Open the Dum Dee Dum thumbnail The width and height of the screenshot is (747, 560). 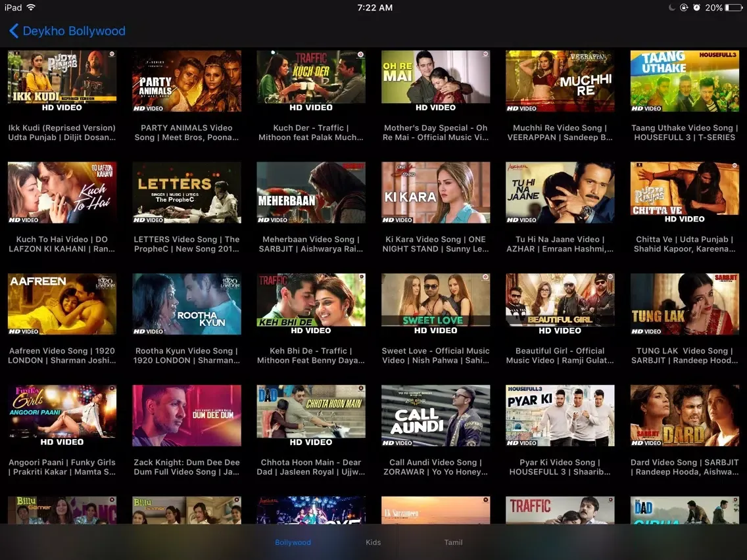187,415
